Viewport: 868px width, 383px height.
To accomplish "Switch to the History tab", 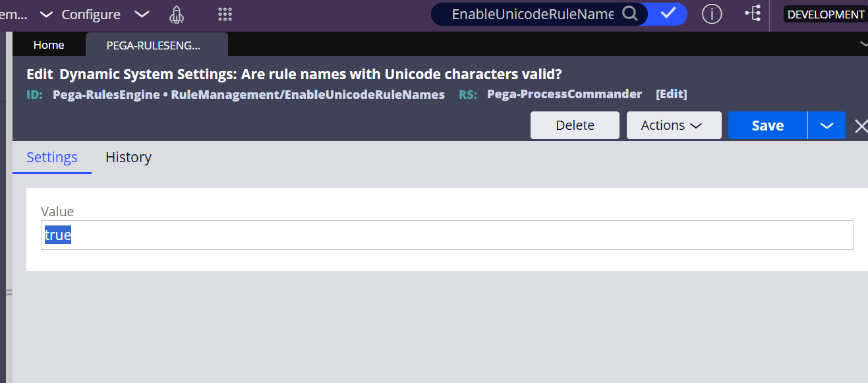I will (128, 157).
